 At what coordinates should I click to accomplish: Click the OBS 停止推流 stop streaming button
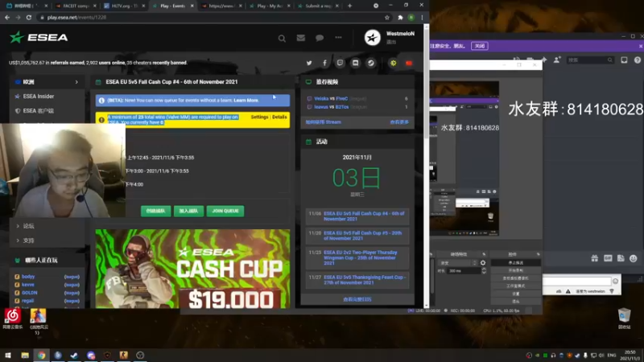(515, 263)
